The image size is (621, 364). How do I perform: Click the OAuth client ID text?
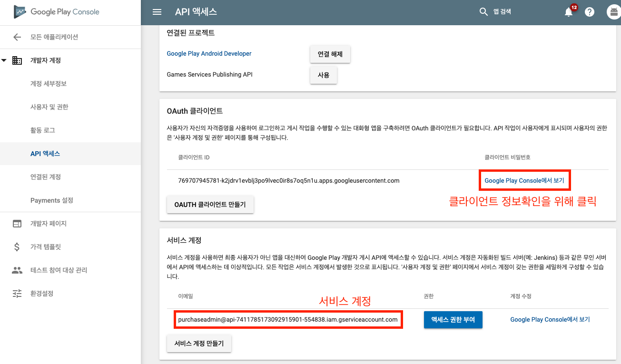[x=289, y=181]
